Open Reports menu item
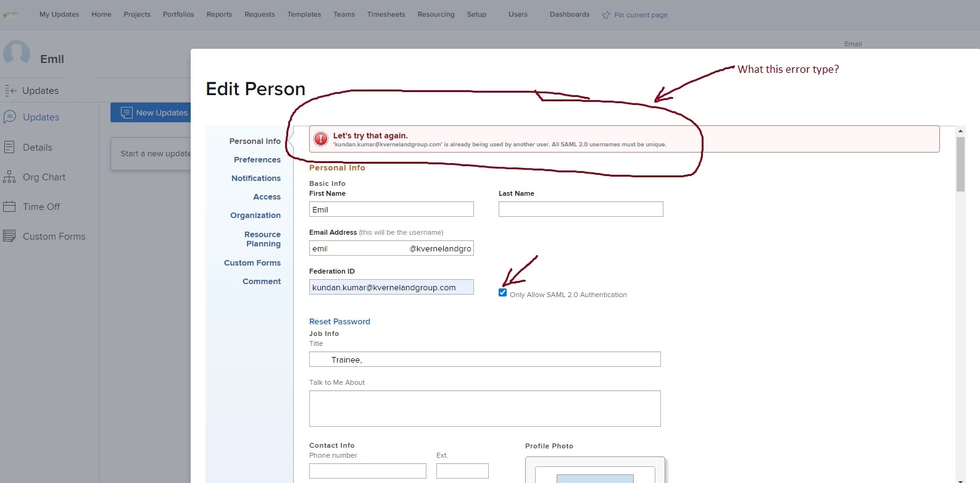Screen dimensions: 980x483 tap(219, 14)
